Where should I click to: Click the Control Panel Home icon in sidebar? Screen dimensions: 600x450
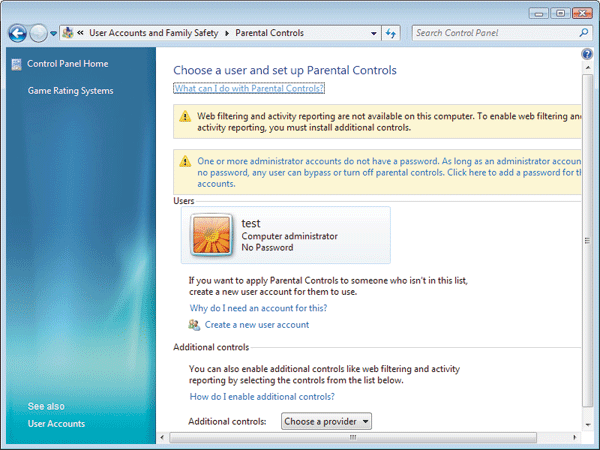coord(16,64)
